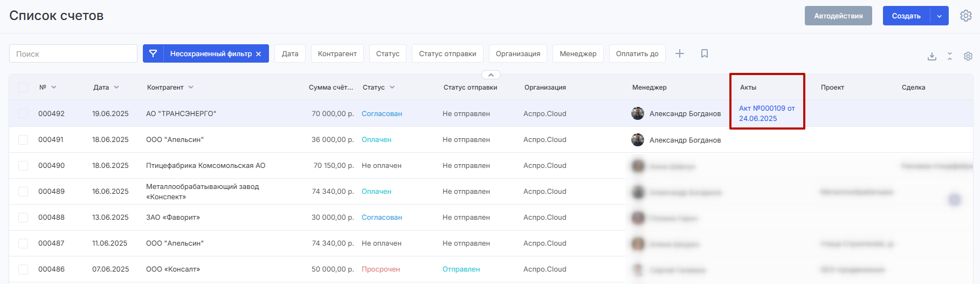Collapse filter panel with up chevron

(491, 75)
